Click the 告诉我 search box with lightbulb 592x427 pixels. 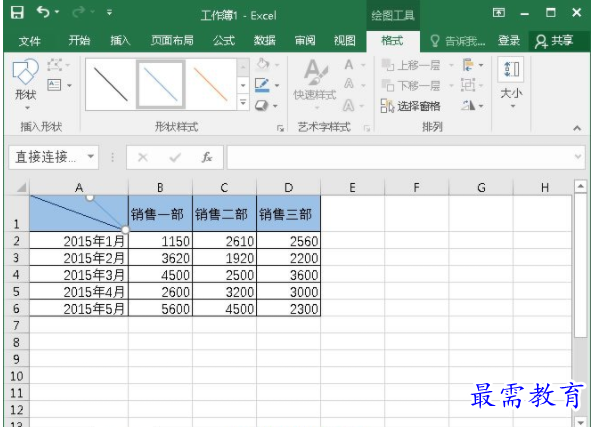click(x=458, y=41)
